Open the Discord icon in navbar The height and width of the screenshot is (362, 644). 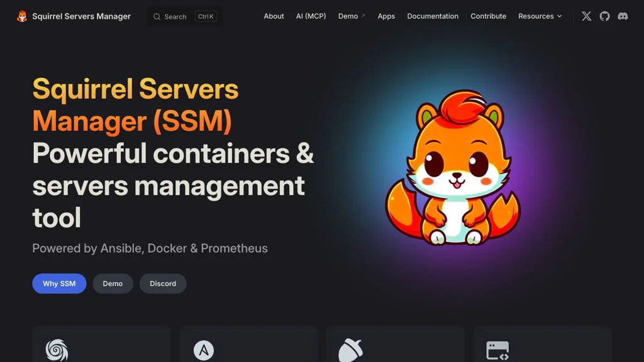(623, 16)
